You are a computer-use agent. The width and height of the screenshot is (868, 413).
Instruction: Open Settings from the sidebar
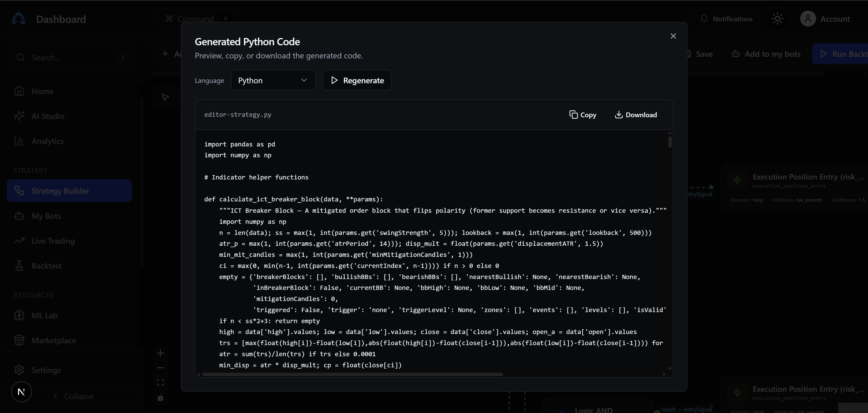pyautogui.click(x=69, y=370)
